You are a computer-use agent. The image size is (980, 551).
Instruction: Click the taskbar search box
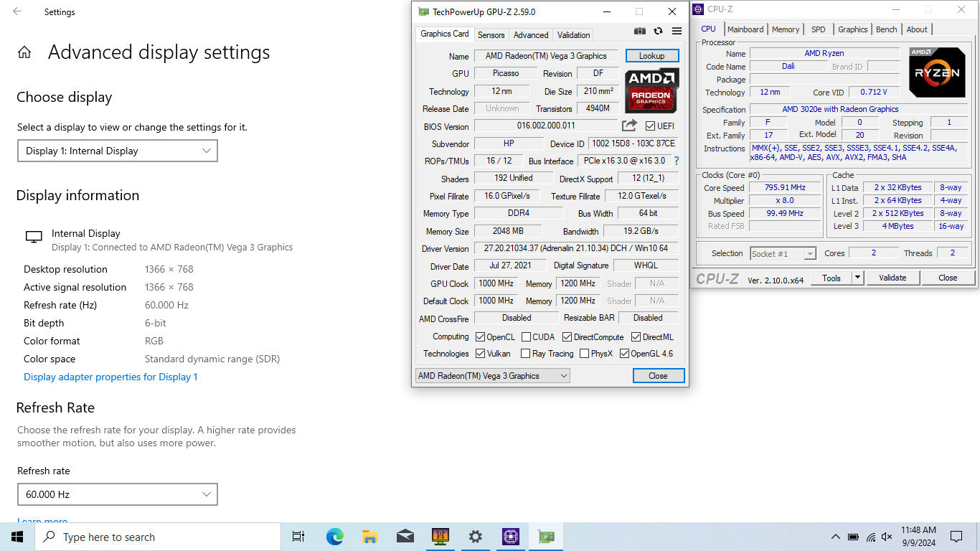point(158,537)
